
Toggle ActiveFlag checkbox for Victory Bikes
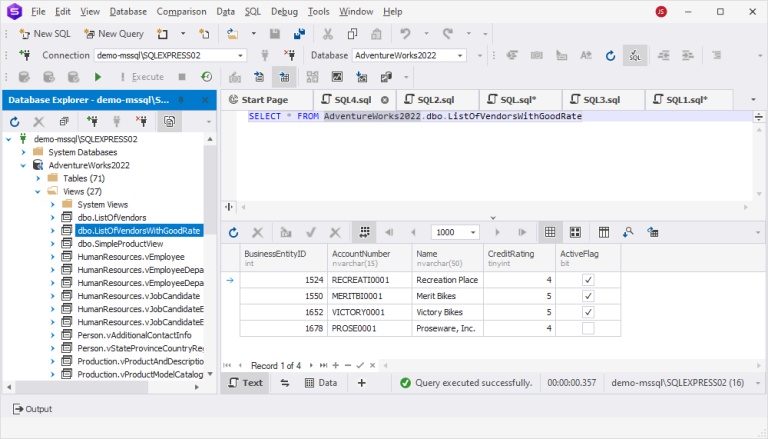click(588, 312)
